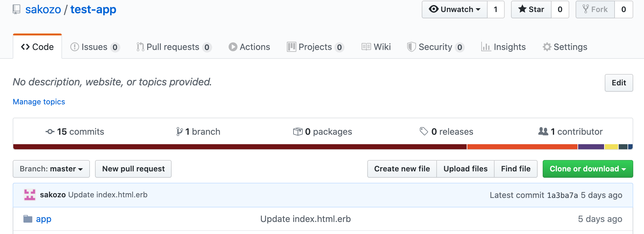Click the branch icon next to 1 branch
This screenshot has height=234, width=644.
click(x=180, y=132)
